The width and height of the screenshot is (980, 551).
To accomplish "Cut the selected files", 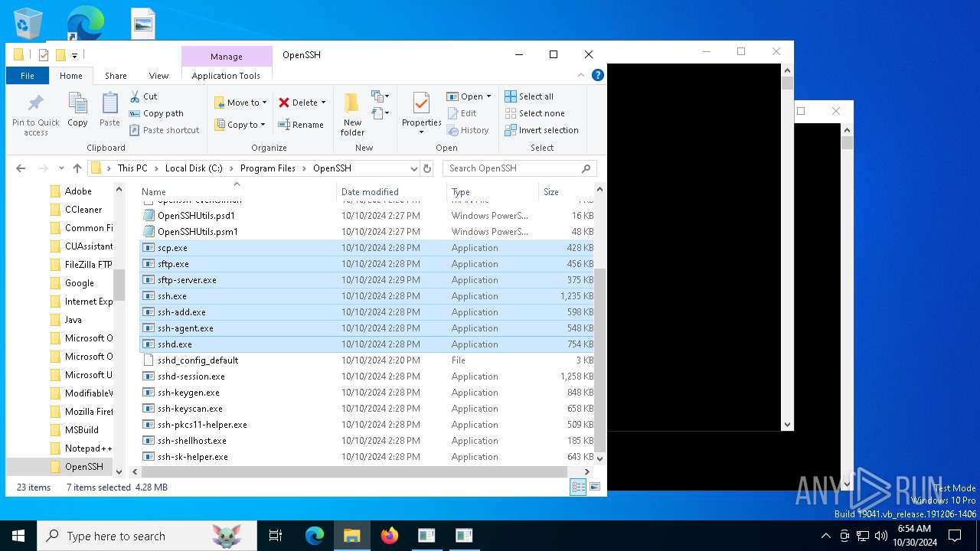I will 143,96.
